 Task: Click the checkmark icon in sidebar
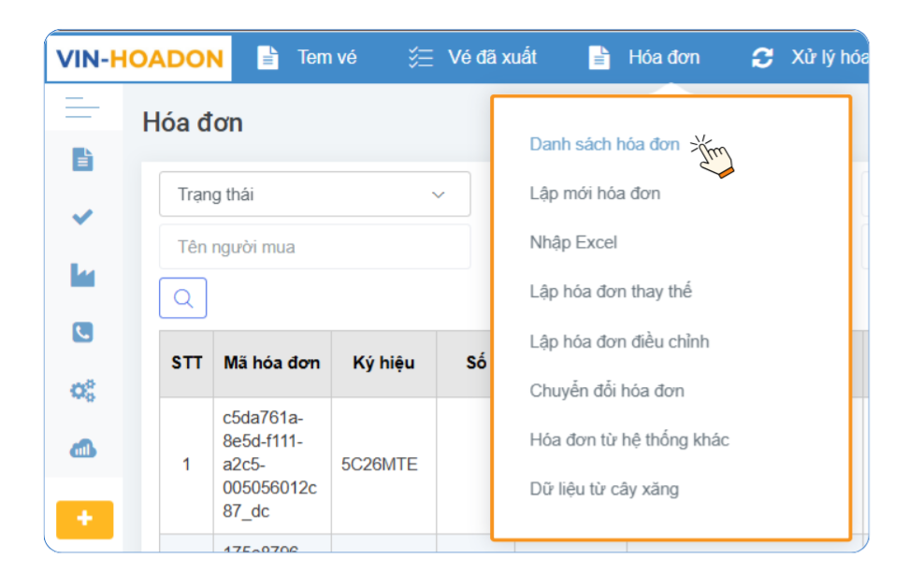82,217
